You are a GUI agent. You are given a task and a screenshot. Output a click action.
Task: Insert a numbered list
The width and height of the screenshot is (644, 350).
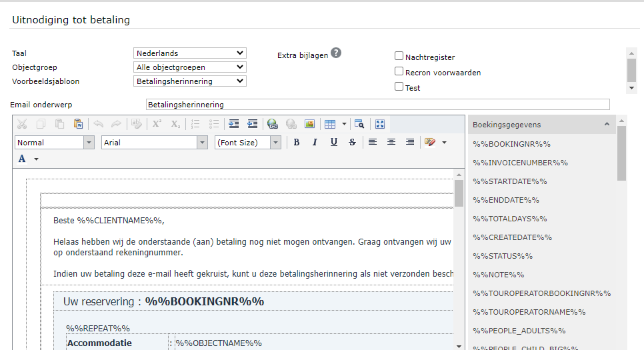point(195,124)
